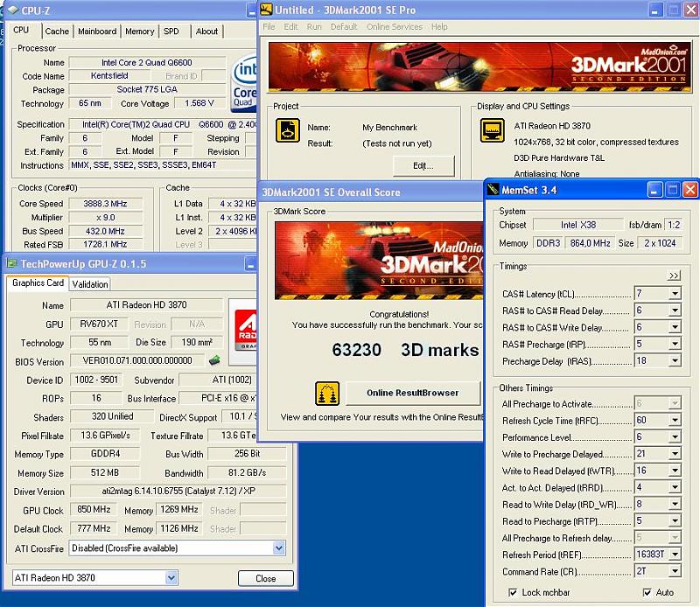Image resolution: width=700 pixels, height=607 pixels.
Task: Click the CPU-Z title bar icon
Action: point(13,10)
